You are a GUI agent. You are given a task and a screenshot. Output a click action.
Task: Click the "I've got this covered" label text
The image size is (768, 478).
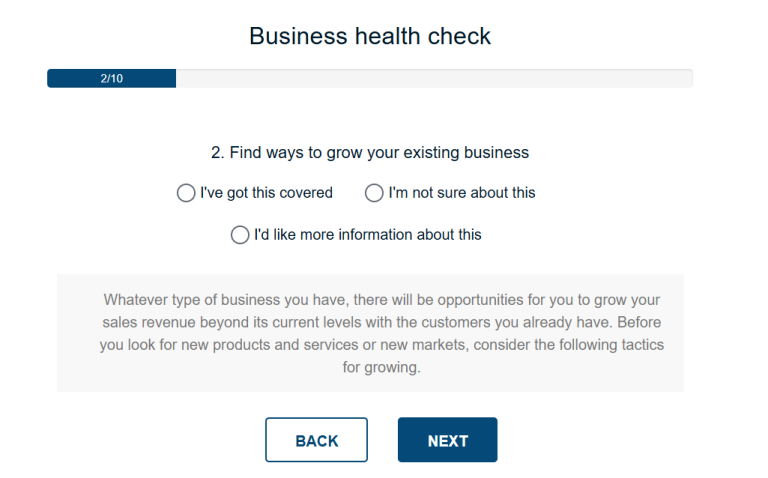pos(266,193)
